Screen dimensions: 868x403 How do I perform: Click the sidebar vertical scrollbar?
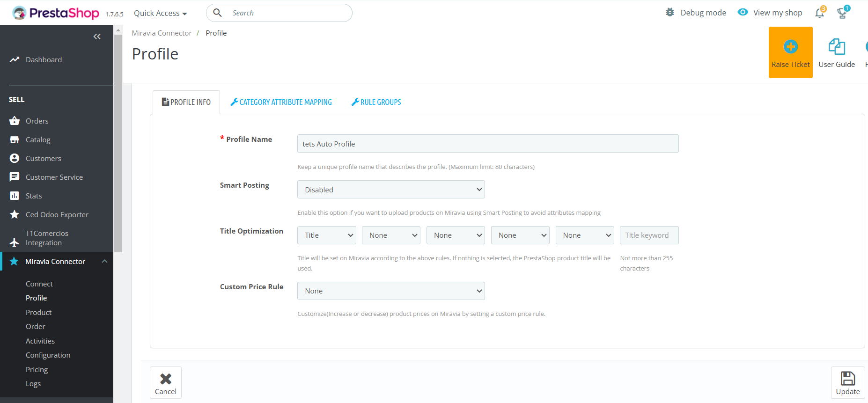pyautogui.click(x=118, y=143)
